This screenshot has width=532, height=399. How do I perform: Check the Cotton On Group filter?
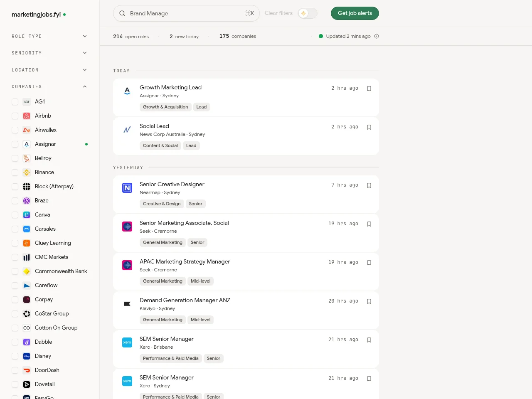pyautogui.click(x=15, y=328)
